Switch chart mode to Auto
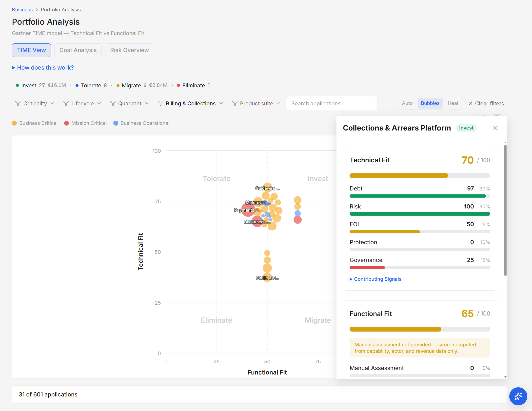532x411 pixels. (x=407, y=103)
